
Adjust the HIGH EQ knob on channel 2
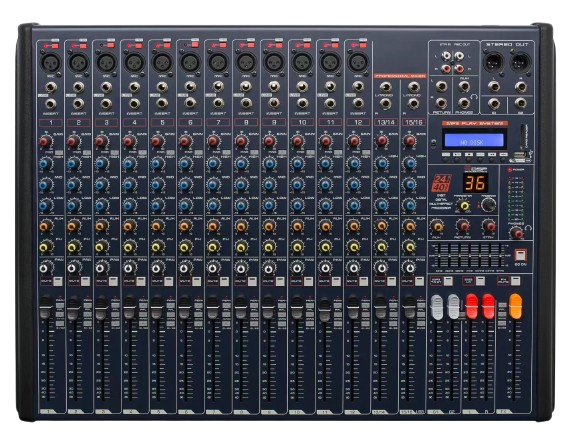[x=73, y=163]
